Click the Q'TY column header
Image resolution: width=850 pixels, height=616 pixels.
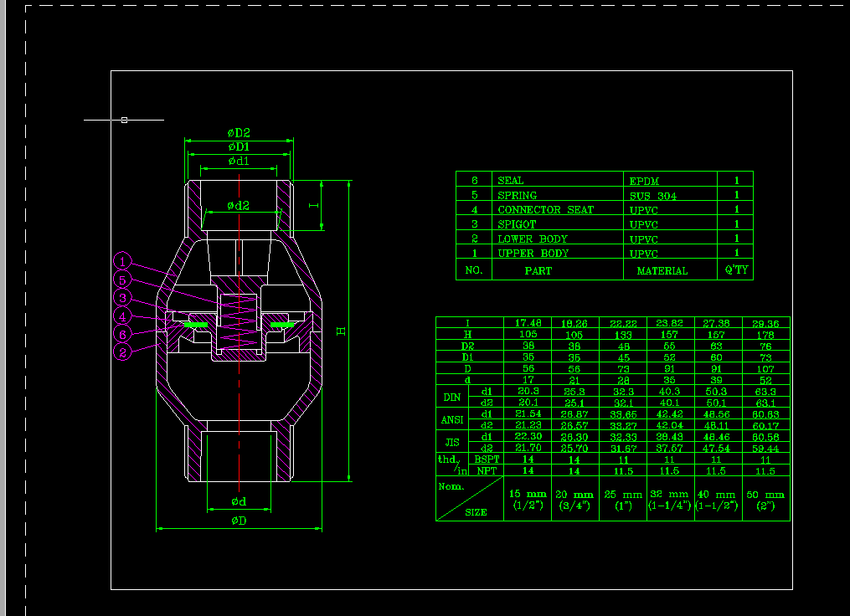736,270
